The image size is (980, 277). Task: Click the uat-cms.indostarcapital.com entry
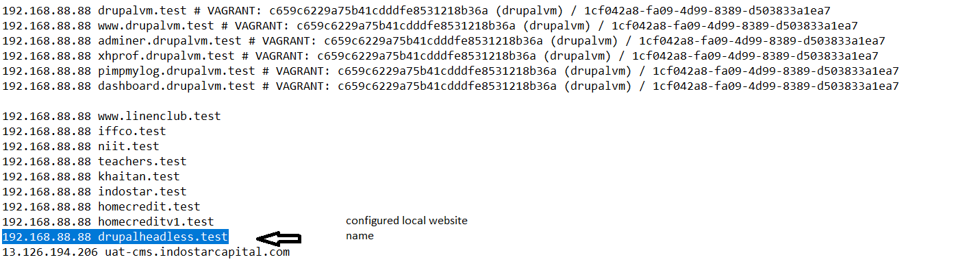pyautogui.click(x=197, y=252)
